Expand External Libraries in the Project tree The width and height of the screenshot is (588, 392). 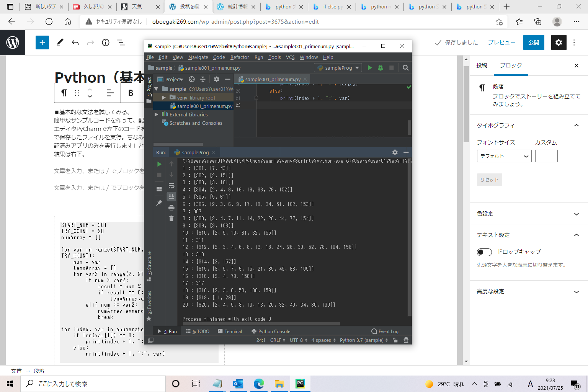156,114
